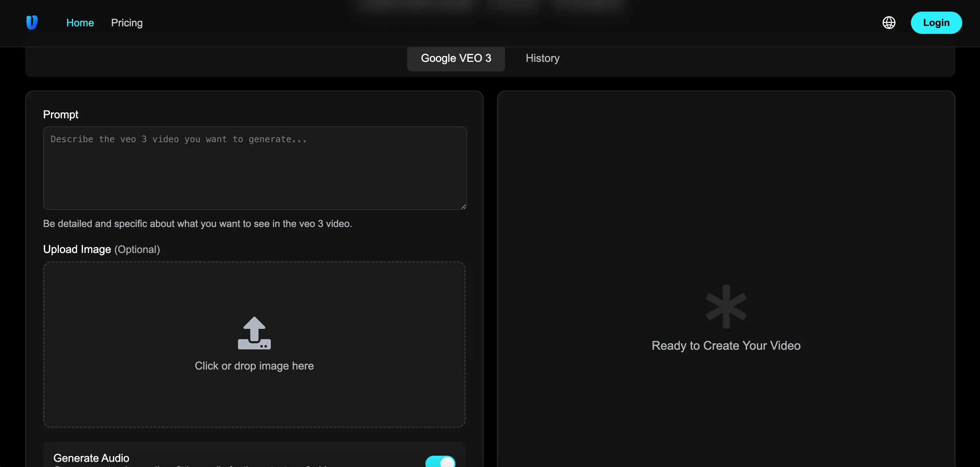Click the 'Generate Audio' label

[91, 458]
